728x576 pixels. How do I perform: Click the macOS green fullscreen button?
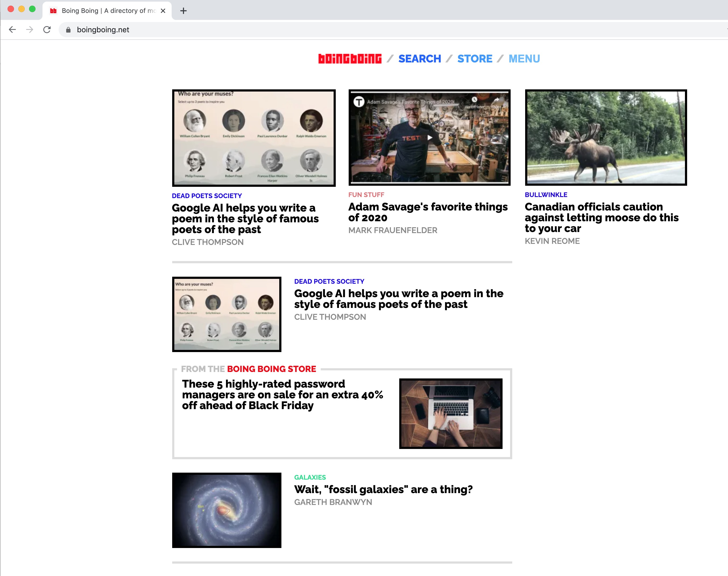click(x=32, y=9)
